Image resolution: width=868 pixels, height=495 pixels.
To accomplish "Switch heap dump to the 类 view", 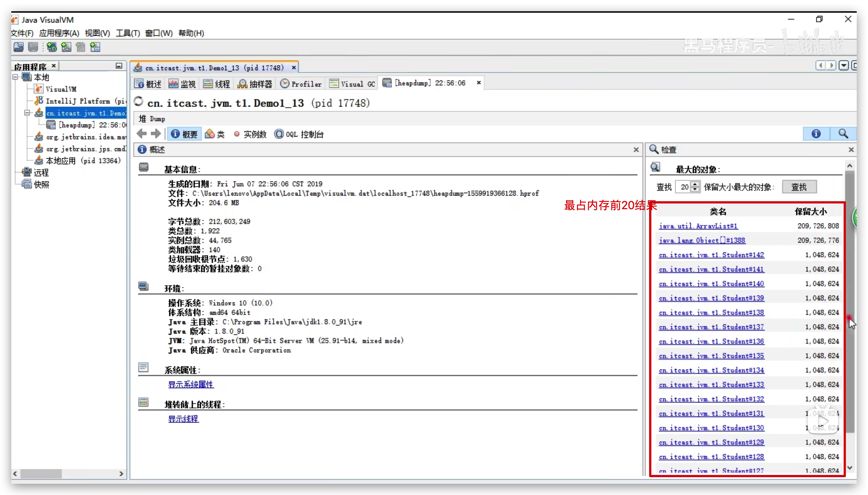I will coord(215,134).
